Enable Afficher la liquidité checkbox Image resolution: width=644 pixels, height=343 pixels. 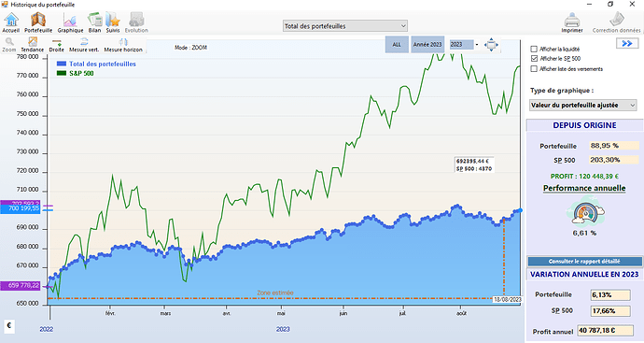pos(534,49)
